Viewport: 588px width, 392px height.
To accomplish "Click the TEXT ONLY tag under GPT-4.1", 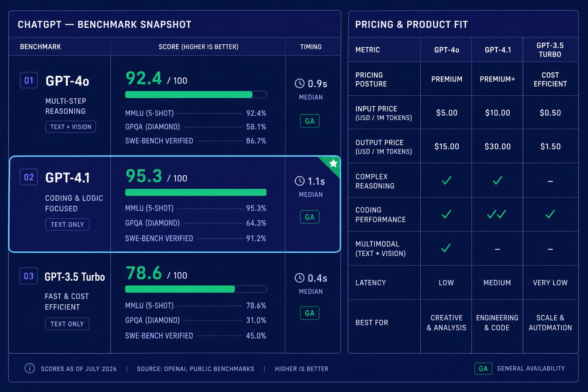I will [x=67, y=224].
